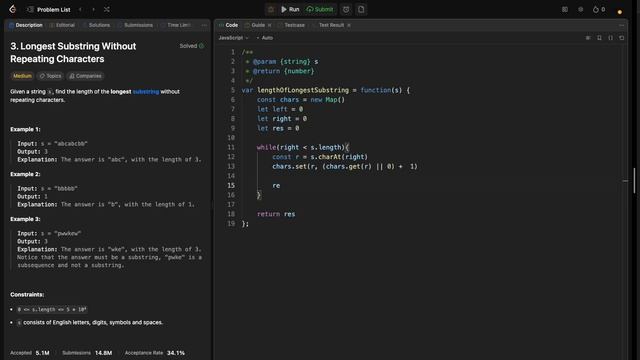The width and height of the screenshot is (640, 360).
Task: Expand the Topics tag
Action: pyautogui.click(x=50, y=76)
